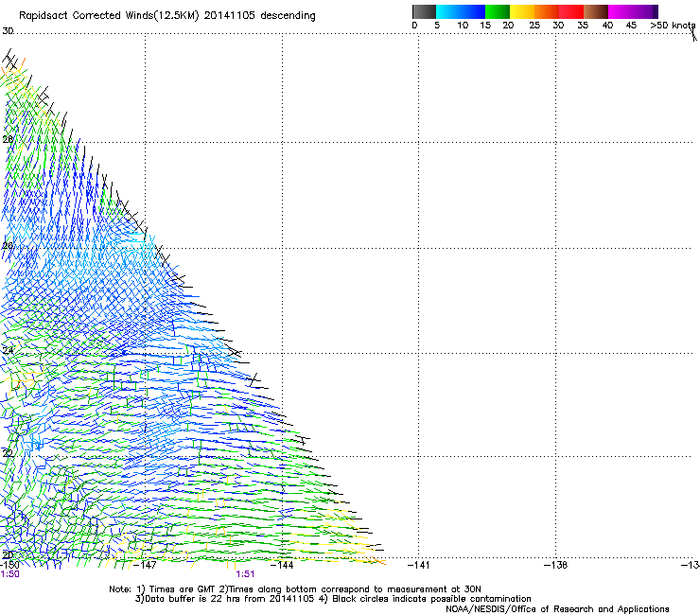
Task: Click the 'NOAA/NESDIS/Office of Research and Applications' credit
Action: click(x=557, y=609)
